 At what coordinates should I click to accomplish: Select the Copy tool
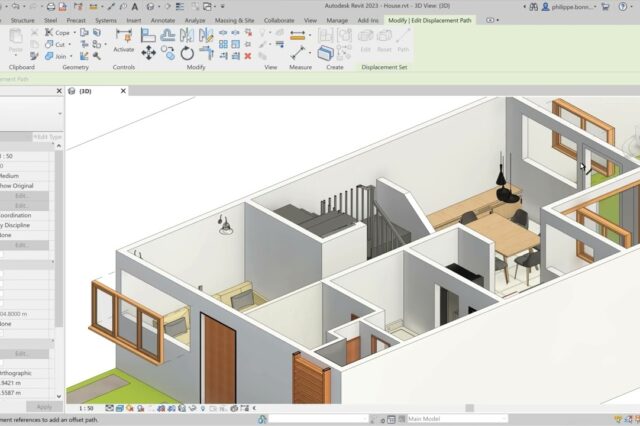[168, 53]
